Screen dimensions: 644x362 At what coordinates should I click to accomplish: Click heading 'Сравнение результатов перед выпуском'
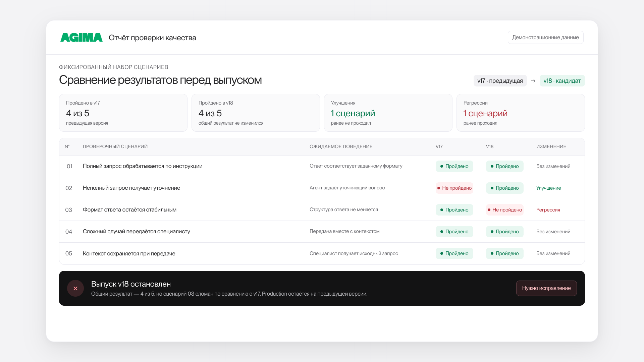(x=160, y=80)
